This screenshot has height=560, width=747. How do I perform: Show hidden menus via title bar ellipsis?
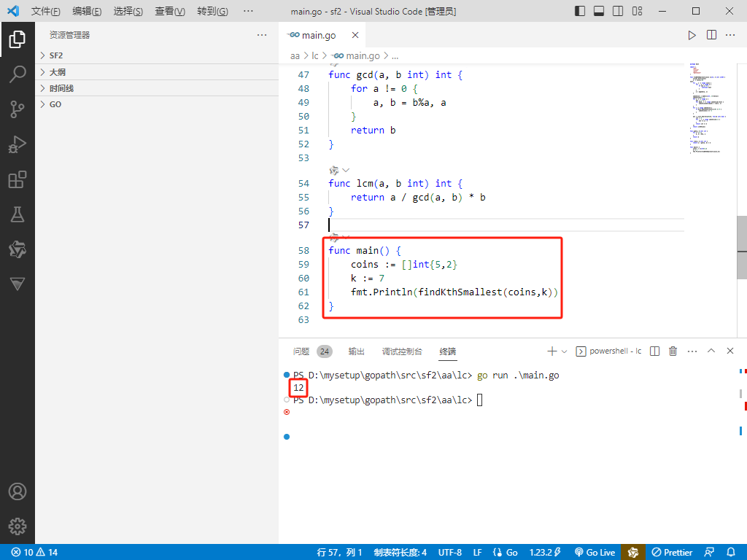tap(248, 11)
